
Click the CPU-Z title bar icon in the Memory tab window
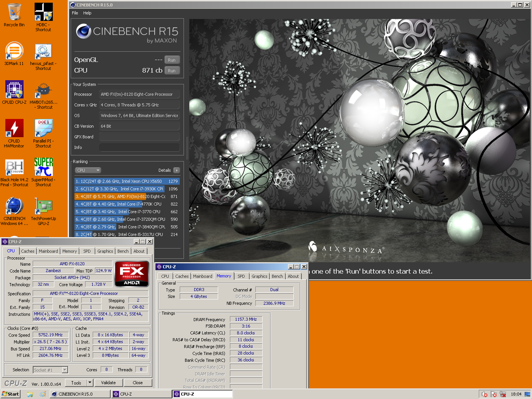click(159, 267)
